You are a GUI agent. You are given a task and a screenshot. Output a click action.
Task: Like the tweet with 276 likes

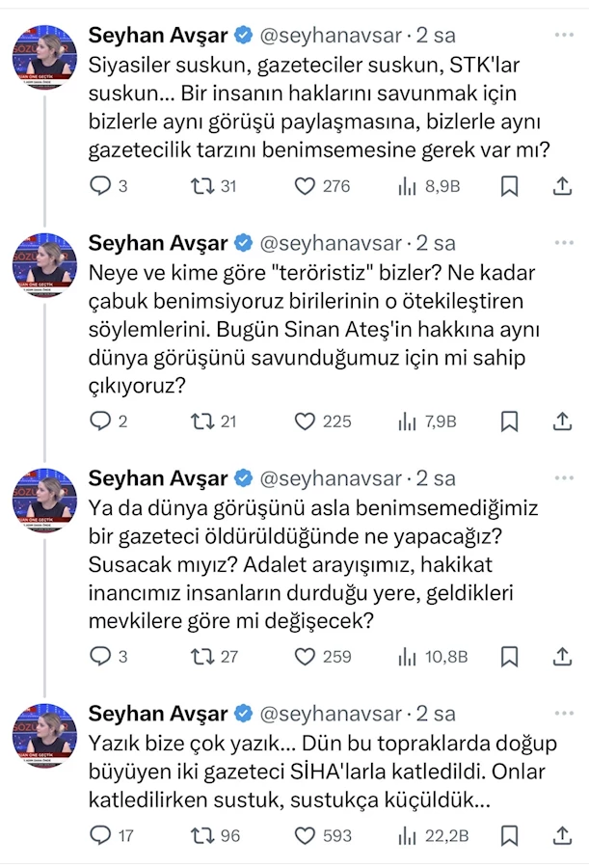(306, 186)
